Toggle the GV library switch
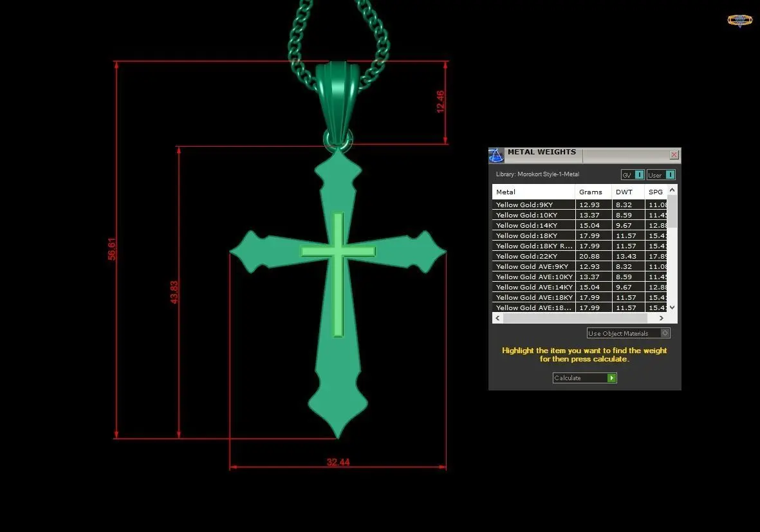Screen dimensions: 760x532 point(633,175)
